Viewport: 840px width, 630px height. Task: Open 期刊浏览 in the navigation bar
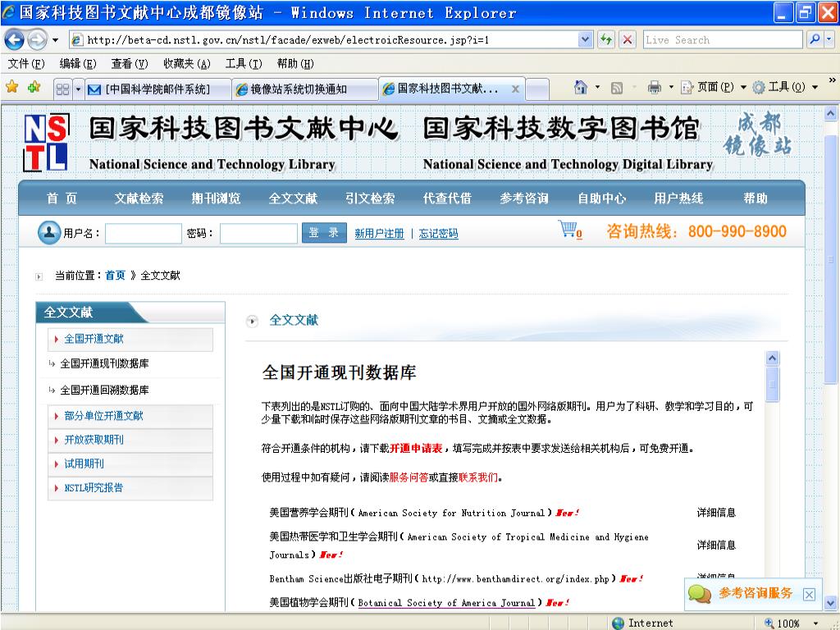click(x=216, y=199)
